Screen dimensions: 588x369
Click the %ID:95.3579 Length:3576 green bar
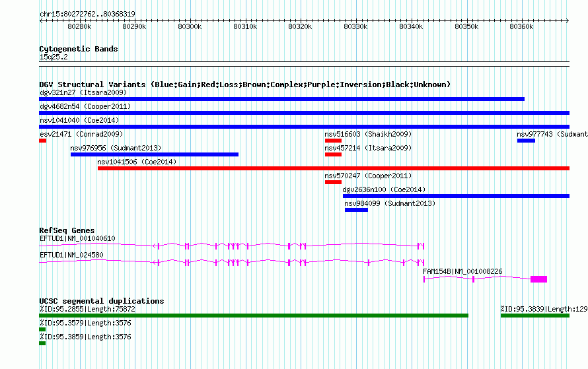tap(42, 329)
